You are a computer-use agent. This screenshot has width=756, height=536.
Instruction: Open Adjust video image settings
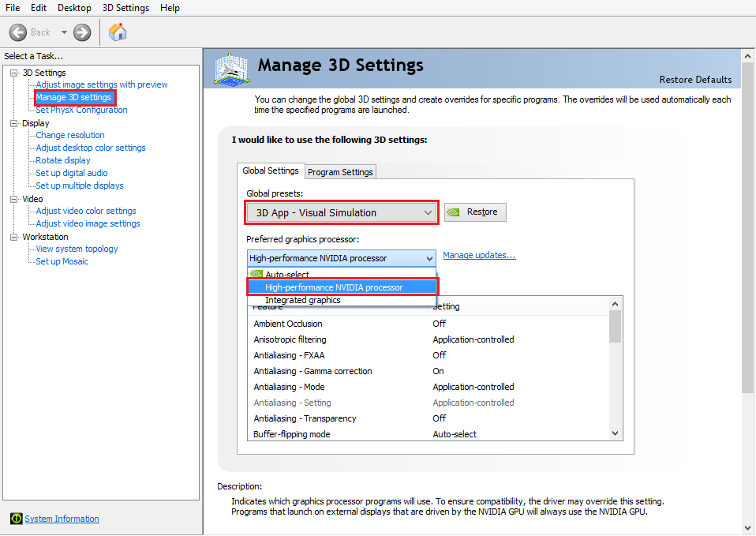click(88, 223)
